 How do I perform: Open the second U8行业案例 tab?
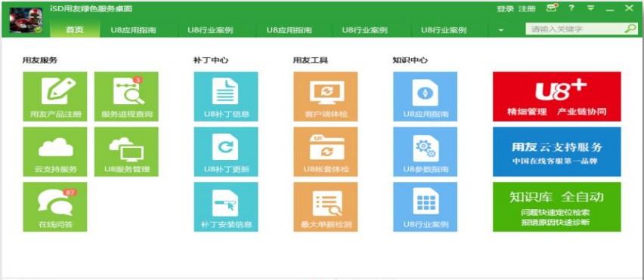pyautogui.click(x=365, y=30)
